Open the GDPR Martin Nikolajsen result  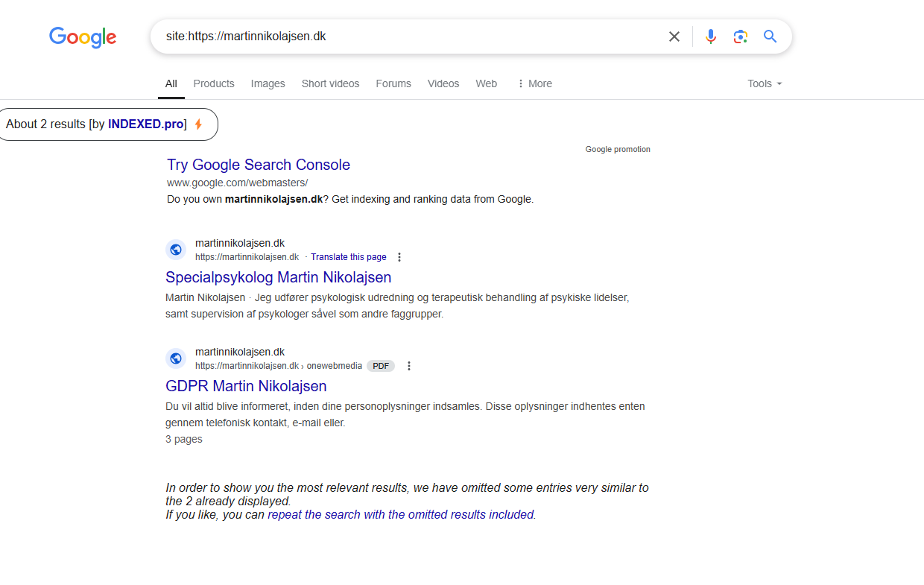246,386
